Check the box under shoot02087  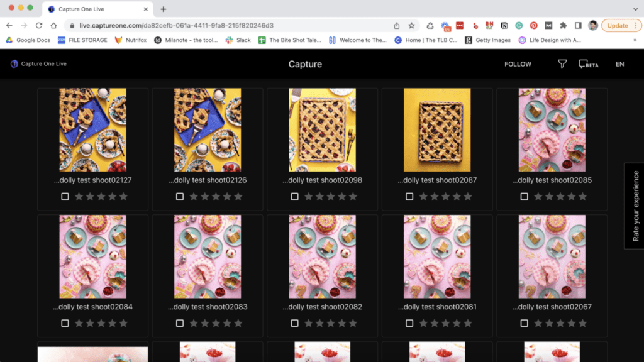tap(409, 197)
